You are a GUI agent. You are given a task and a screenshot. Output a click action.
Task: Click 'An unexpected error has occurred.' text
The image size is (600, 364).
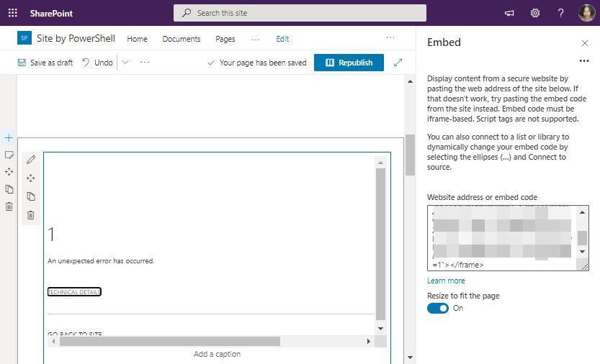click(101, 260)
